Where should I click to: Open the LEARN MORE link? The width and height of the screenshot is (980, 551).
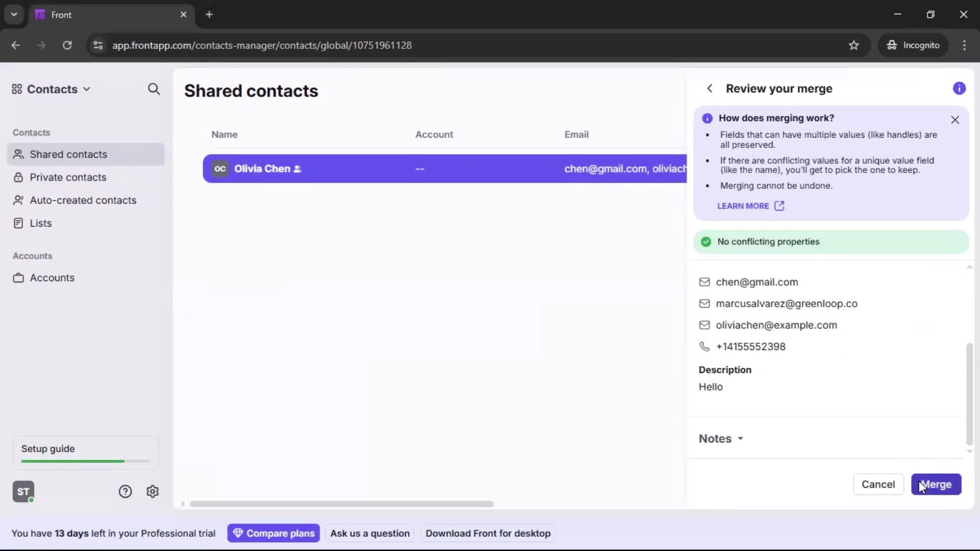click(750, 206)
